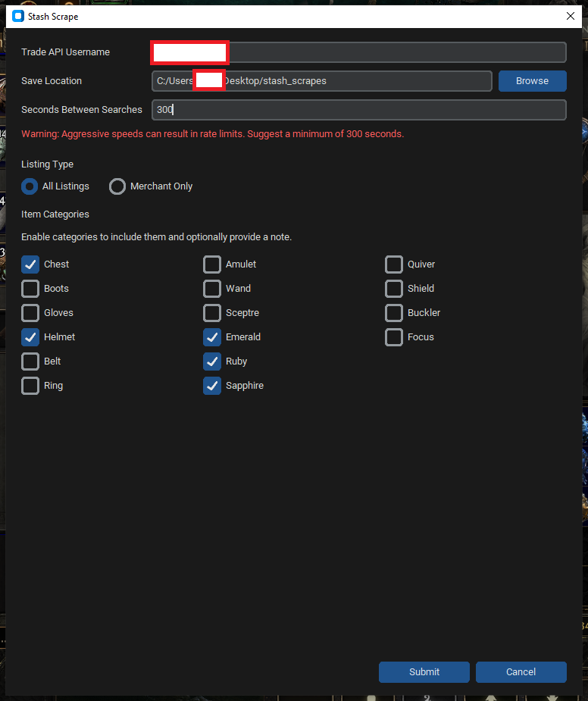This screenshot has height=701, width=588.
Task: Enable the Ring category checkbox
Action: [x=30, y=386]
